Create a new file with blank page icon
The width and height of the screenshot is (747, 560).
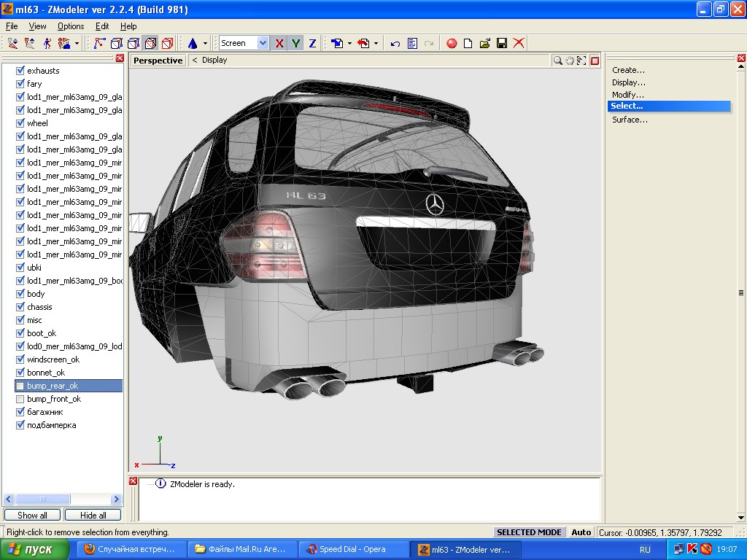point(468,43)
